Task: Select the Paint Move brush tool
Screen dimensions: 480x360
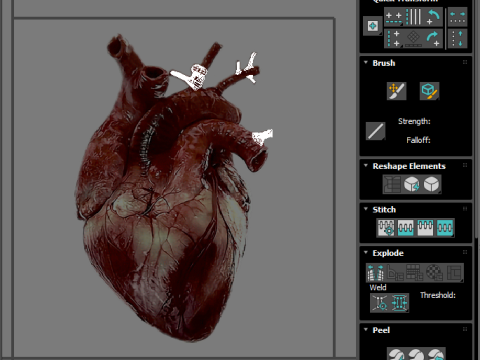Action: pos(397,91)
